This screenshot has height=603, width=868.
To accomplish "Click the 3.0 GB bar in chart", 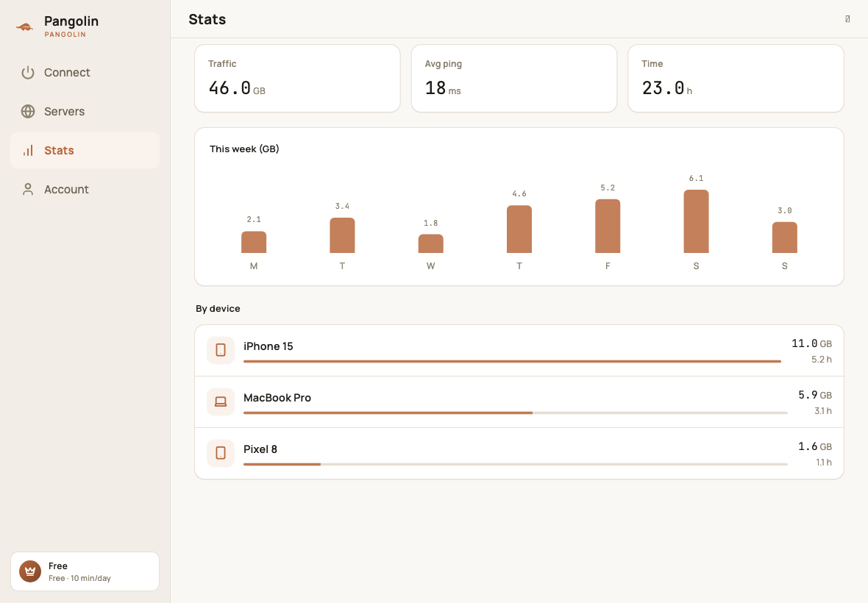I will point(785,238).
